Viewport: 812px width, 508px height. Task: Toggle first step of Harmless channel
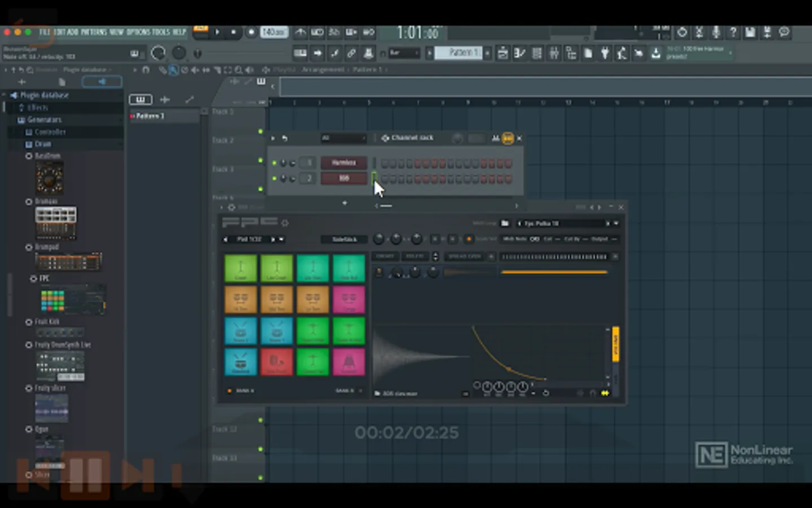385,164
